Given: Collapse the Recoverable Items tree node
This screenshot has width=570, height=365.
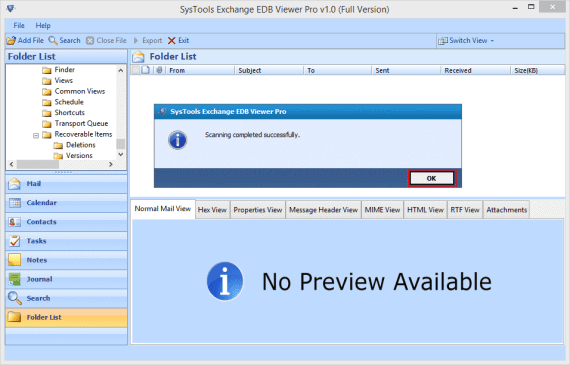Looking at the screenshot, I should coord(36,136).
